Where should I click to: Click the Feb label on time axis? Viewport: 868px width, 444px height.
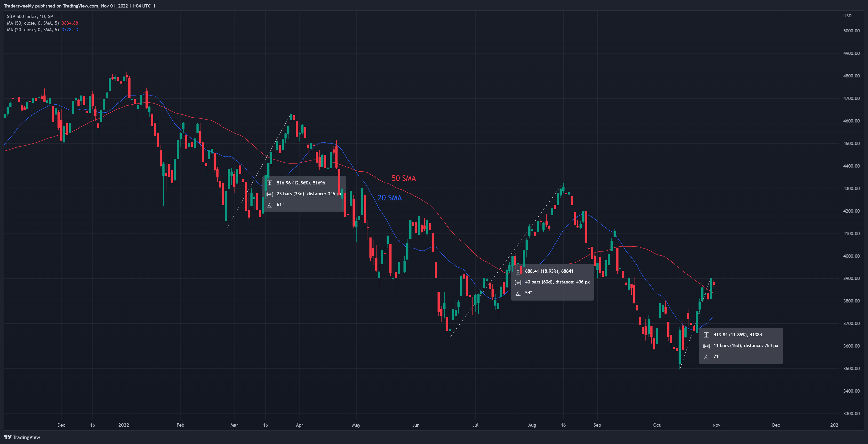click(x=180, y=425)
